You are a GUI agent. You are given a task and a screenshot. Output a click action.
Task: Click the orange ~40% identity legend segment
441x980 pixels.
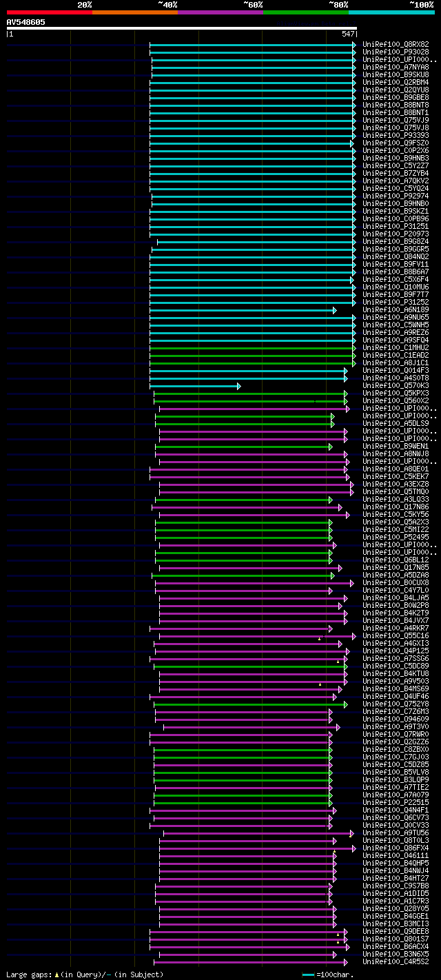tap(135, 12)
